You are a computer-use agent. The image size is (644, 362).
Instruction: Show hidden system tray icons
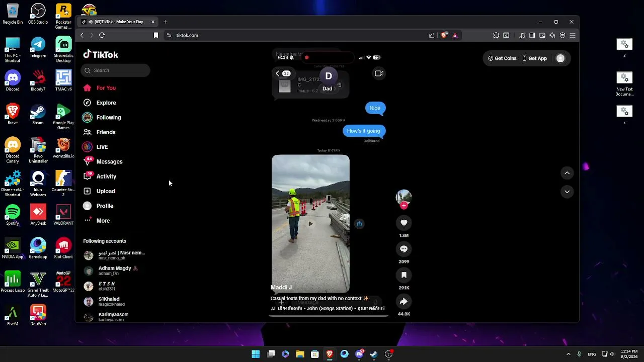pos(569,354)
